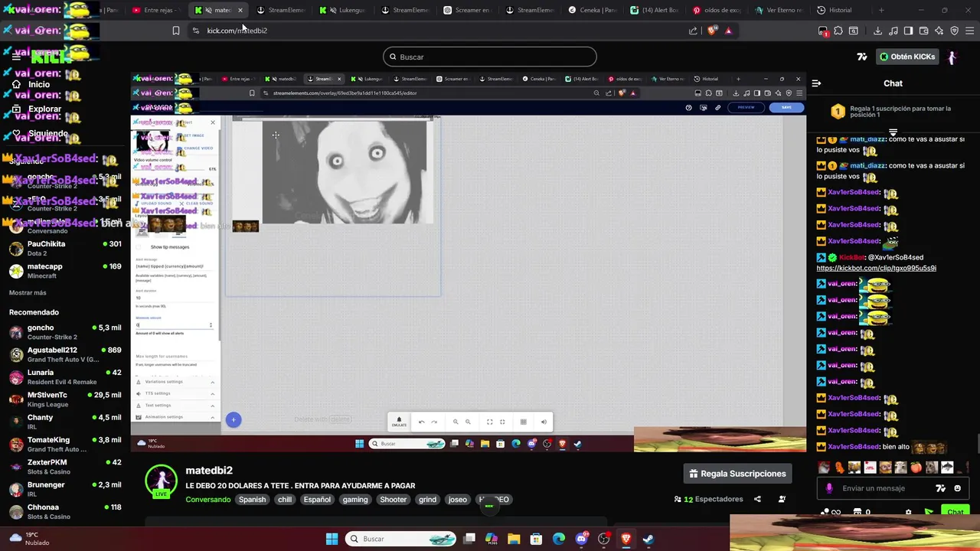
Task: Click the Kick search box Buscar
Action: point(490,57)
